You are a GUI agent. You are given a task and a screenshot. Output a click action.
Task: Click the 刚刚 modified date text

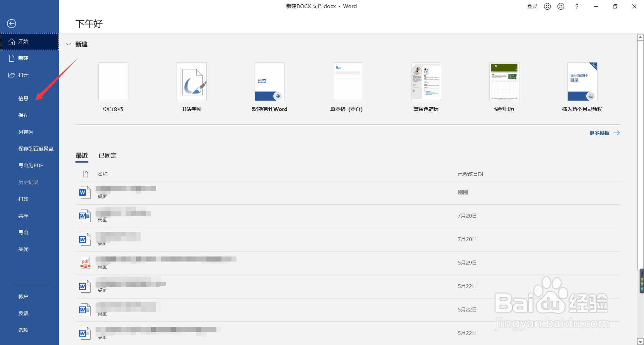coord(463,192)
